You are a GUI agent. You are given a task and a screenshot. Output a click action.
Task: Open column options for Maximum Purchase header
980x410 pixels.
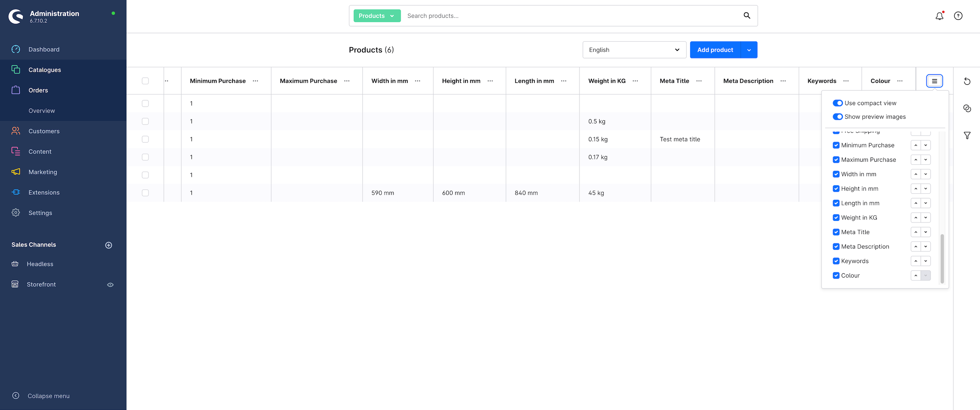[x=347, y=81]
